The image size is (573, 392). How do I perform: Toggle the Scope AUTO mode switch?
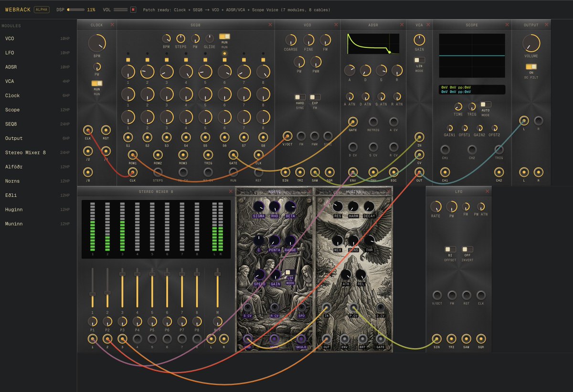coord(486,104)
